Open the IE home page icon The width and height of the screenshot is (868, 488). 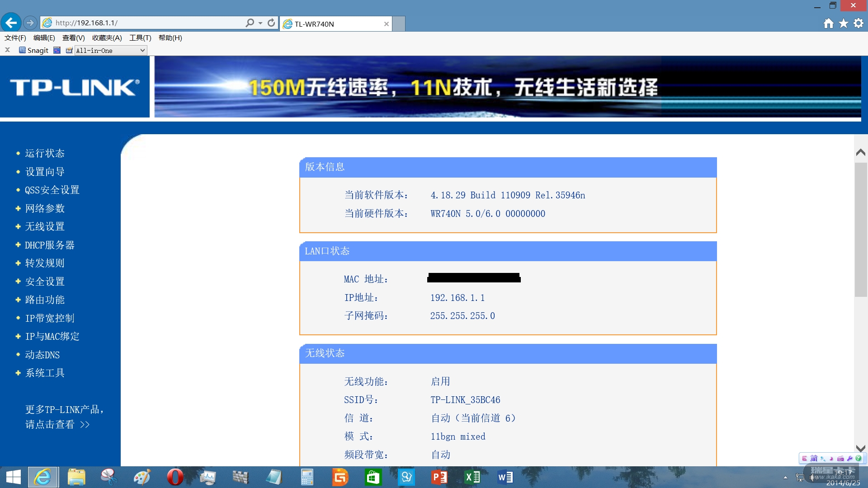pos(828,23)
